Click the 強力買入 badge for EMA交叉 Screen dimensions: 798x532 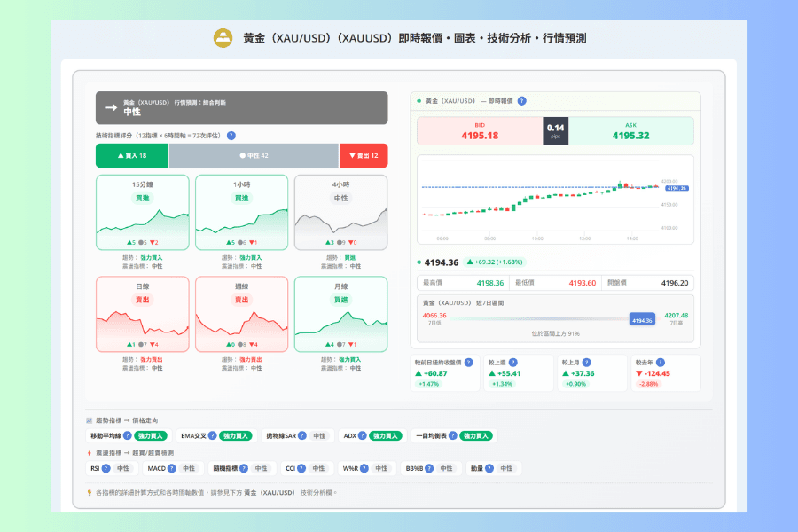[x=236, y=435]
